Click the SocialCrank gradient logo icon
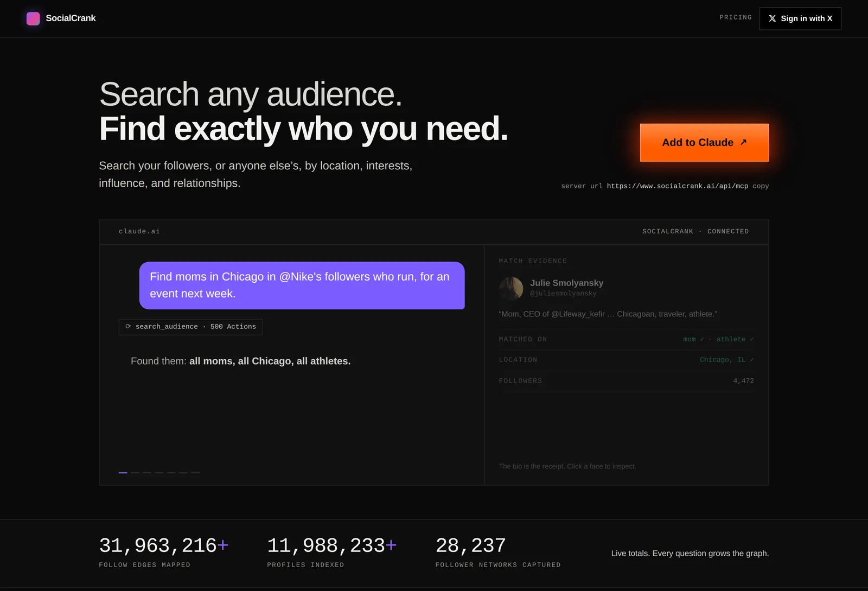Screen dimensions: 868x591 (33, 18)
